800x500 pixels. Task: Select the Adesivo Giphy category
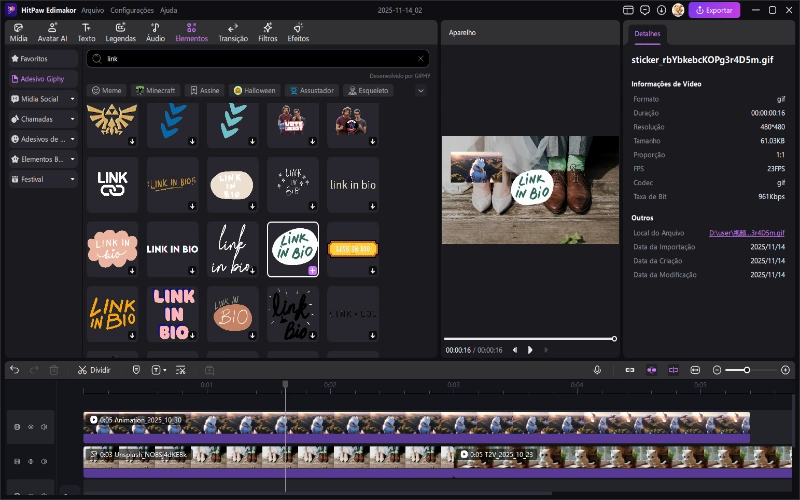pyautogui.click(x=43, y=79)
